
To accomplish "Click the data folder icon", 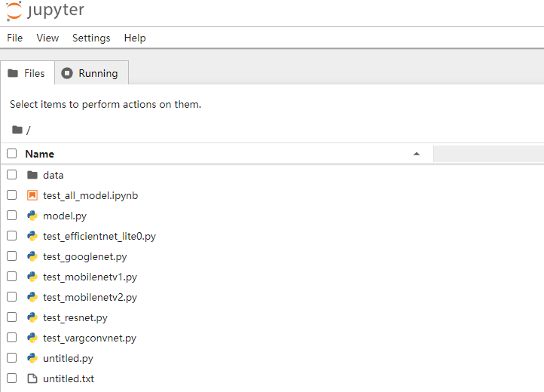I will coord(32,175).
